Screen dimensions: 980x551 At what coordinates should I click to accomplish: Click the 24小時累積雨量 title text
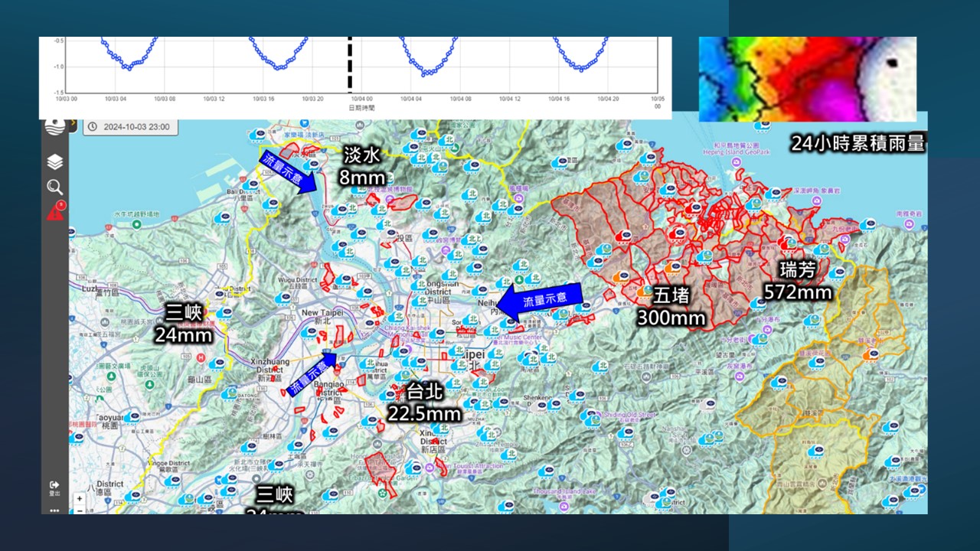pyautogui.click(x=858, y=143)
